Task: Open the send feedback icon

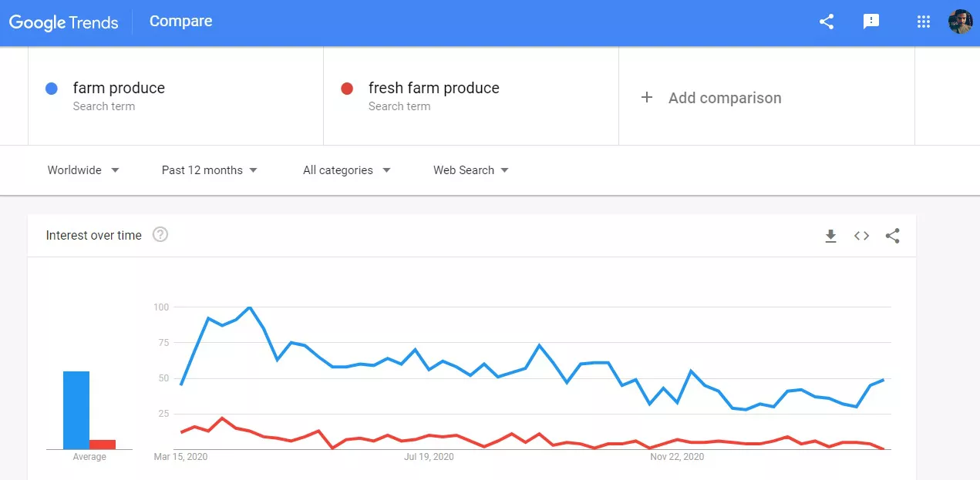Action: [x=871, y=22]
